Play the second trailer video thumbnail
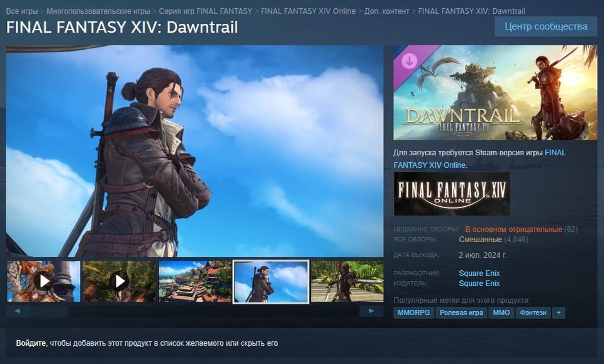604x364 pixels. pyautogui.click(x=120, y=281)
